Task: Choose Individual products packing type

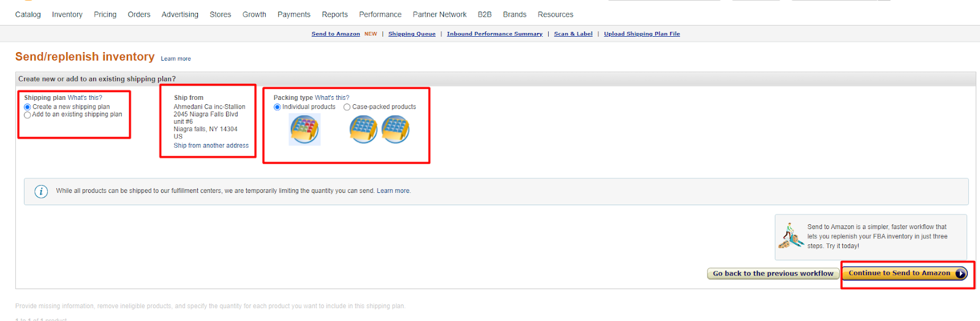Action: click(x=277, y=107)
